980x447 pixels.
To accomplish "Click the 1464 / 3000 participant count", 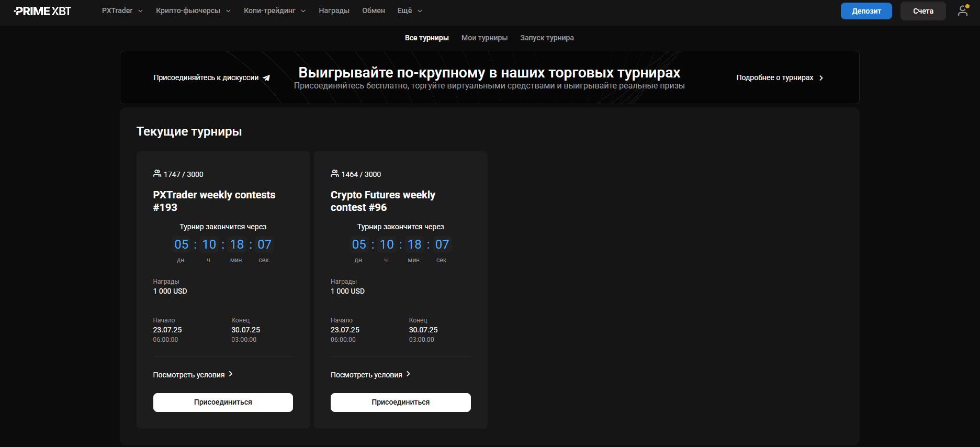I will pyautogui.click(x=361, y=174).
